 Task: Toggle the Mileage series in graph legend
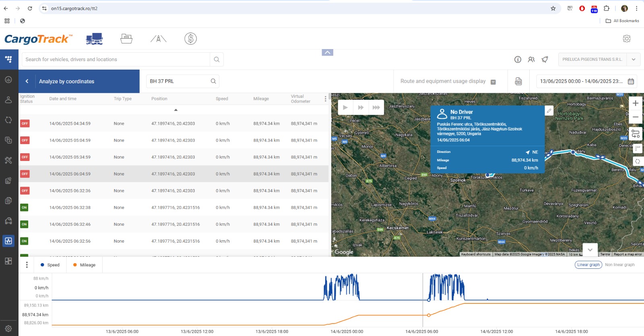[x=85, y=265]
